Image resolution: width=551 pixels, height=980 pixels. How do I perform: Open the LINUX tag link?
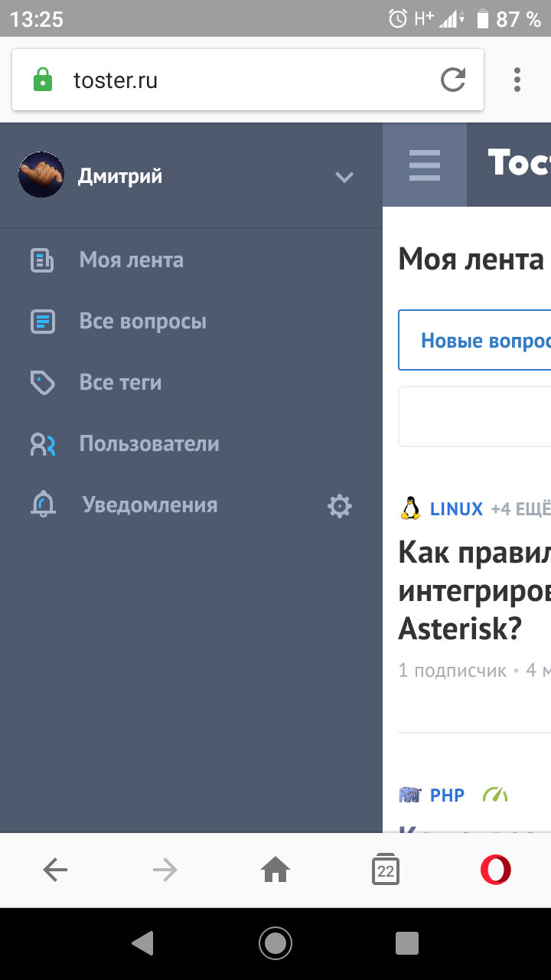[455, 509]
